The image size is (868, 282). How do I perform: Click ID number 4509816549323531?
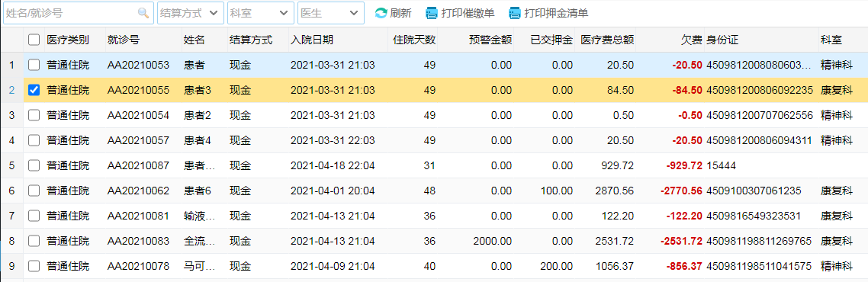point(754,216)
